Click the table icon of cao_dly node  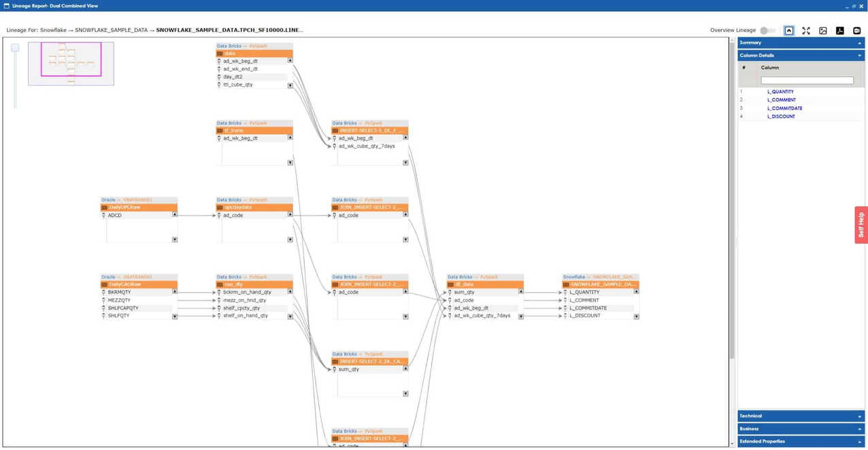(220, 284)
